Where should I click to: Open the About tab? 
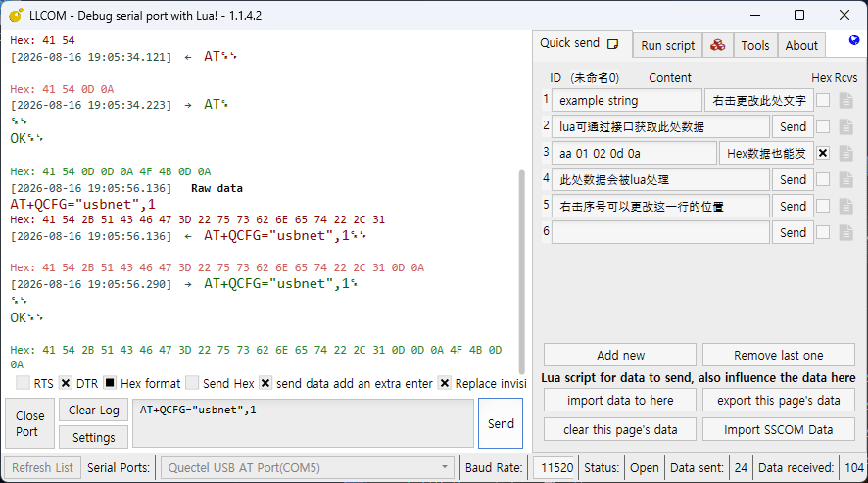click(x=801, y=45)
